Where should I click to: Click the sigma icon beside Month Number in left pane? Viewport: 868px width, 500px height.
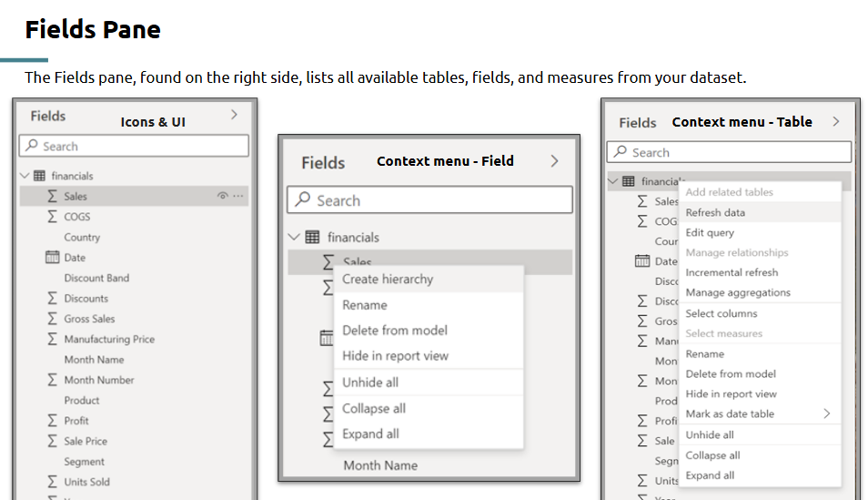click(52, 380)
